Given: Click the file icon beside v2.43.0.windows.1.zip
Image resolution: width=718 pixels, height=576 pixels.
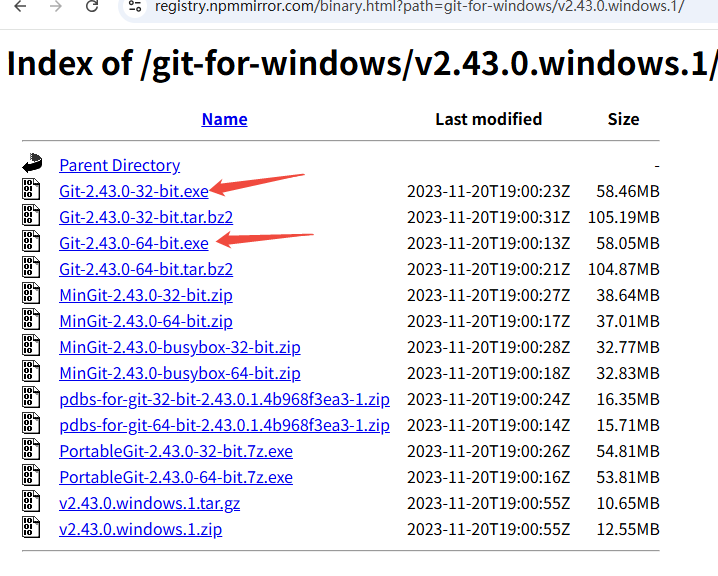Looking at the screenshot, I should [31, 529].
